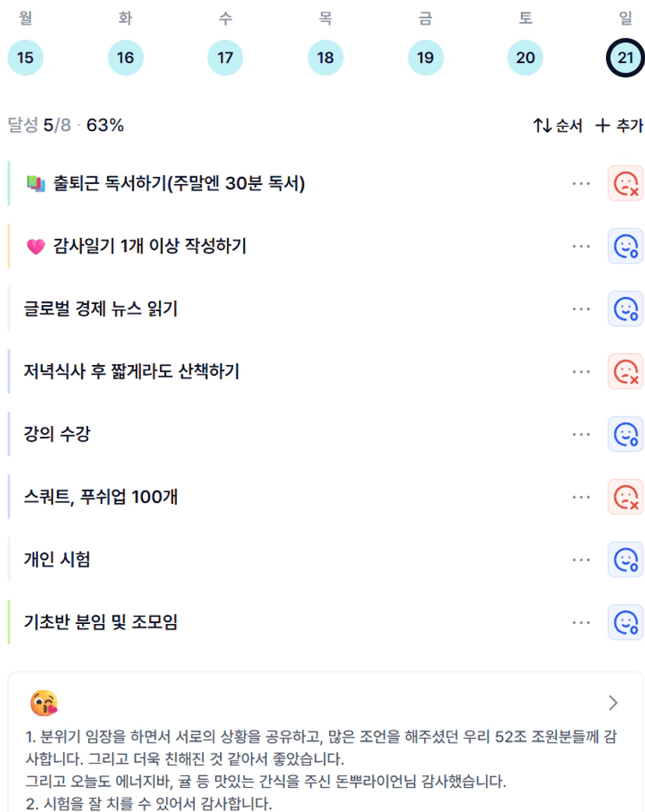Click 추가 to add a habit
Viewport: 645px width, 812px height.
pyautogui.click(x=619, y=126)
